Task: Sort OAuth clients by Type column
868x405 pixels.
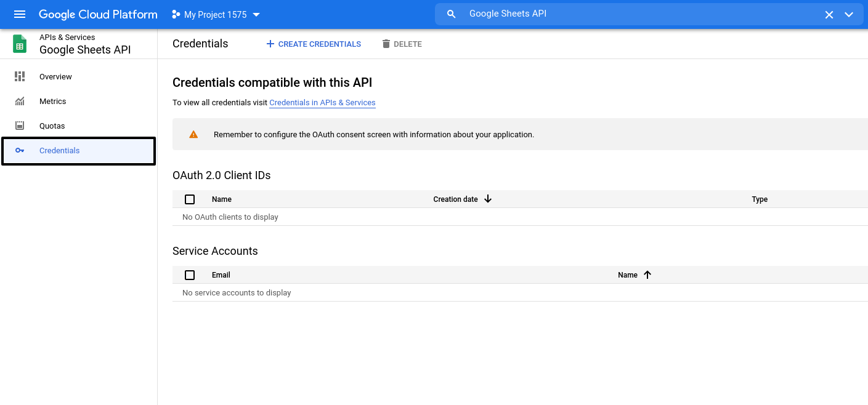Action: tap(760, 199)
